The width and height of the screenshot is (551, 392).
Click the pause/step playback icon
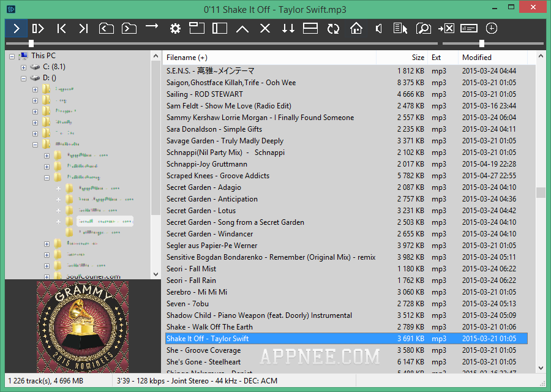point(38,28)
